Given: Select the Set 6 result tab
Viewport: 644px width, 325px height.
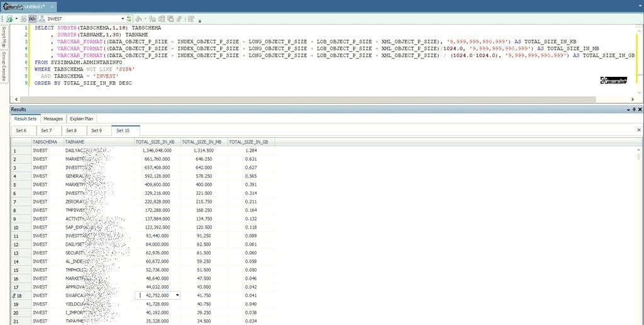Looking at the screenshot, I should click(21, 130).
